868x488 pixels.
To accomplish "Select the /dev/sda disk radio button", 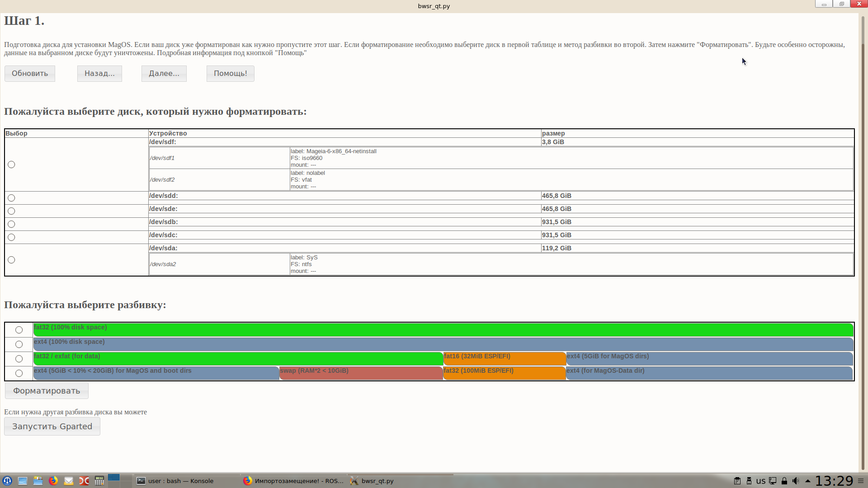I will click(11, 260).
